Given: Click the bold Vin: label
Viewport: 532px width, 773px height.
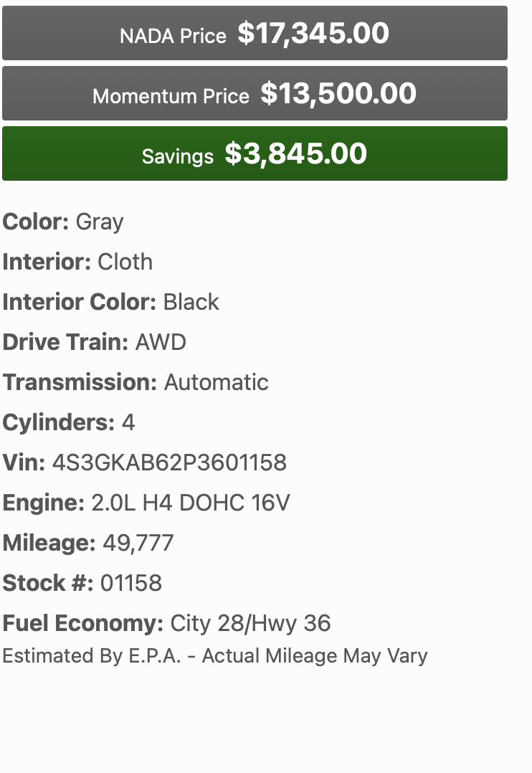Looking at the screenshot, I should tap(24, 463).
